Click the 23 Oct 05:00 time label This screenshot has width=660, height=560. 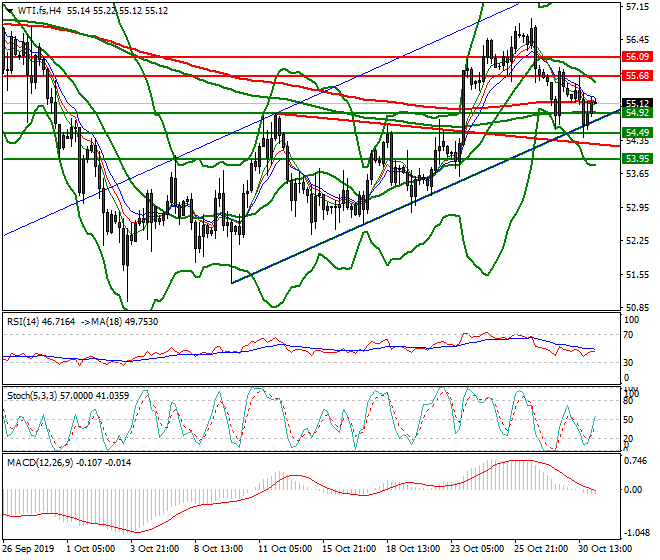pos(477,549)
